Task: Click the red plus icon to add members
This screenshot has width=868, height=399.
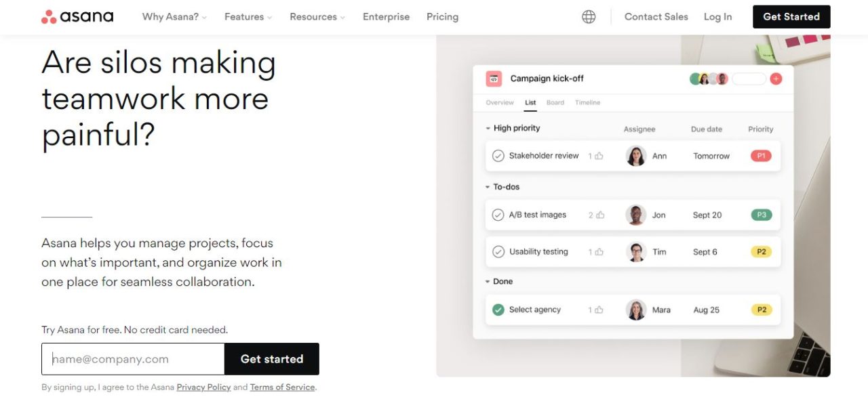Action: [x=776, y=78]
